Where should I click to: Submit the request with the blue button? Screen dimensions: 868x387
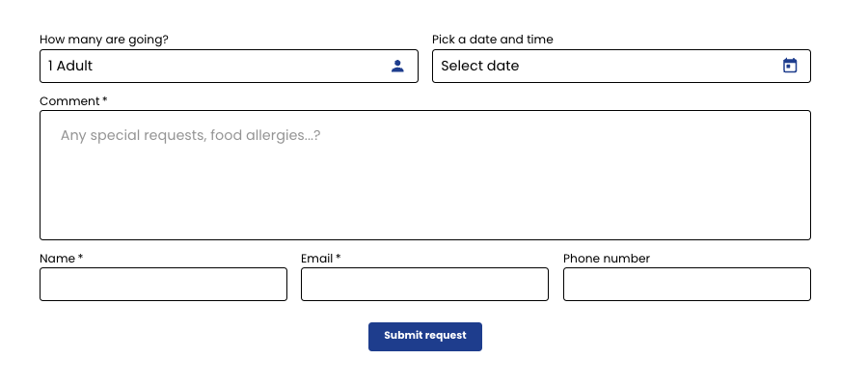click(x=425, y=337)
